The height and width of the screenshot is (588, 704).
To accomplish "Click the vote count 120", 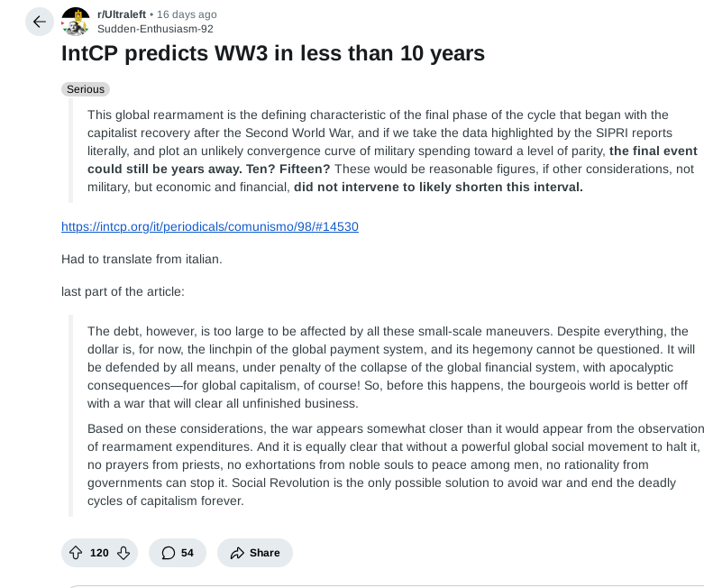I will click(x=99, y=553).
